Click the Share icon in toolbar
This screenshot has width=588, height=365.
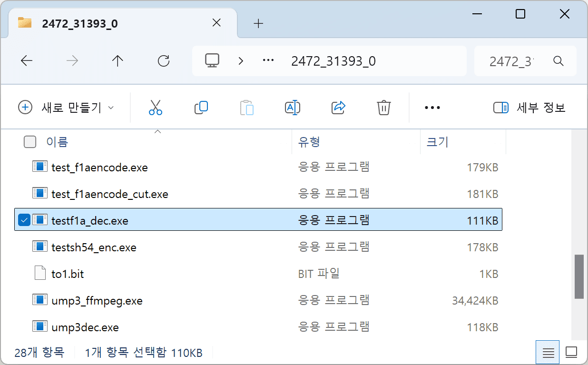(338, 108)
